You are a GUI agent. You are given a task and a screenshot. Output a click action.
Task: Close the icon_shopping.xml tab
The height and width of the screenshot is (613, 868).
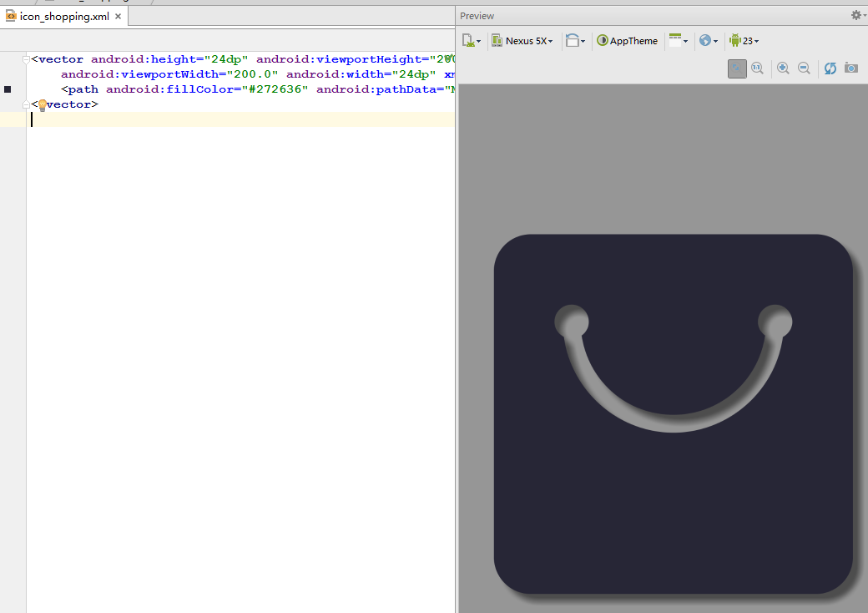tap(118, 17)
